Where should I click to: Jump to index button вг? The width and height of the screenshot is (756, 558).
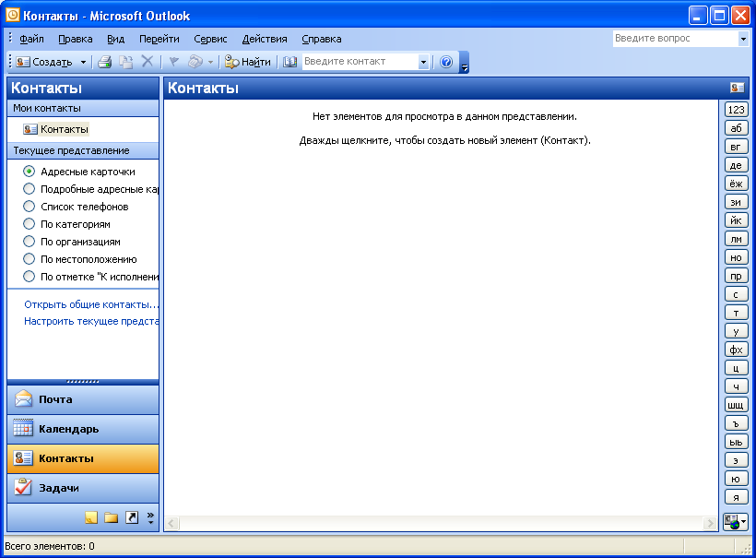pos(737,147)
